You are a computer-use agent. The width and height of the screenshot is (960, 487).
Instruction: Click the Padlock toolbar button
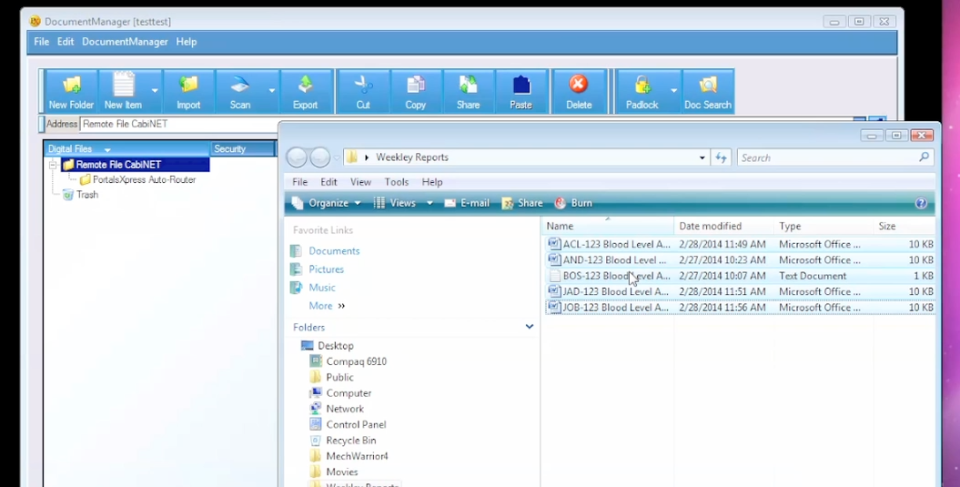pyautogui.click(x=642, y=91)
